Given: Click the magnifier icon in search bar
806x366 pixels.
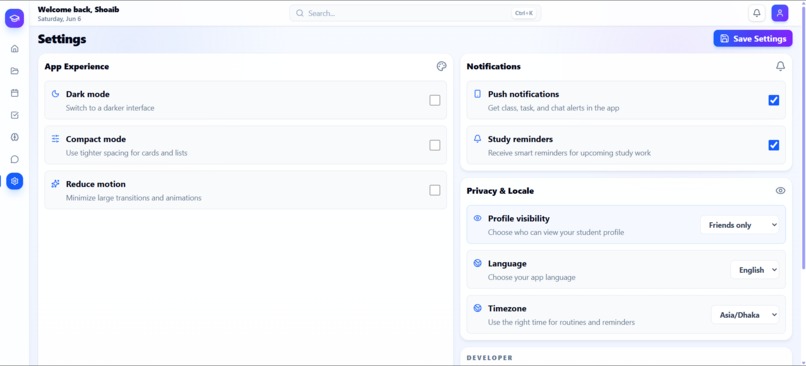Looking at the screenshot, I should (x=300, y=13).
